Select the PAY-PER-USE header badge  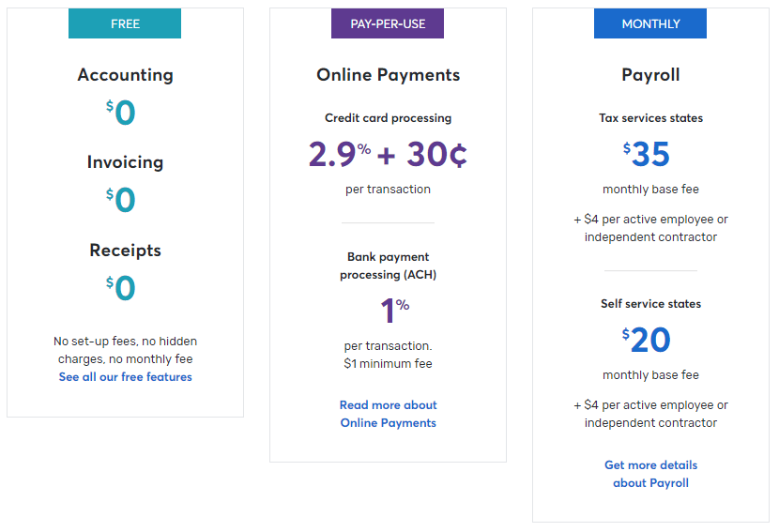(x=388, y=23)
